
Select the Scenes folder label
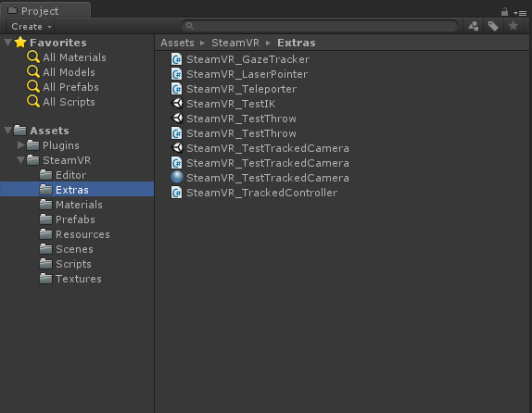[x=74, y=249]
